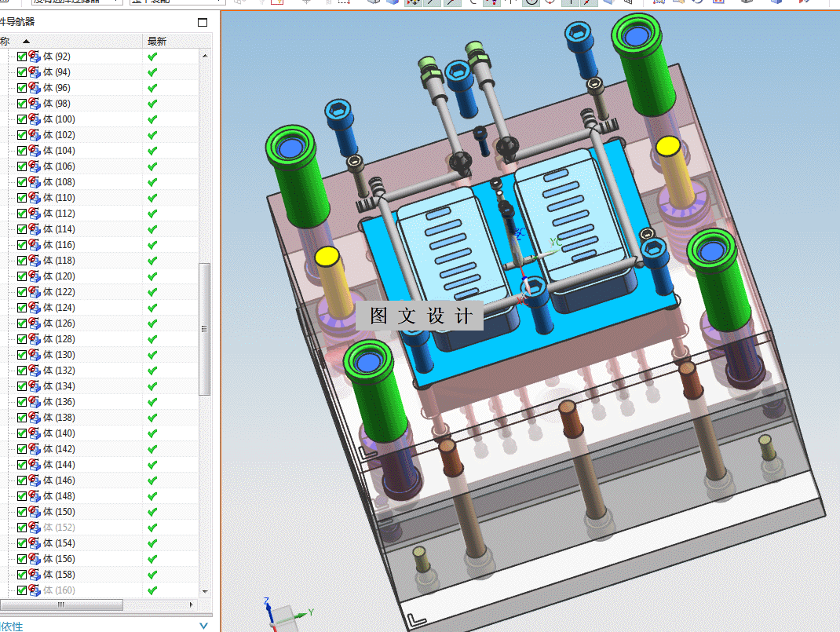This screenshot has height=632, width=840.
Task: Click the XYZ view triad in the viewport corner
Action: 287,615
